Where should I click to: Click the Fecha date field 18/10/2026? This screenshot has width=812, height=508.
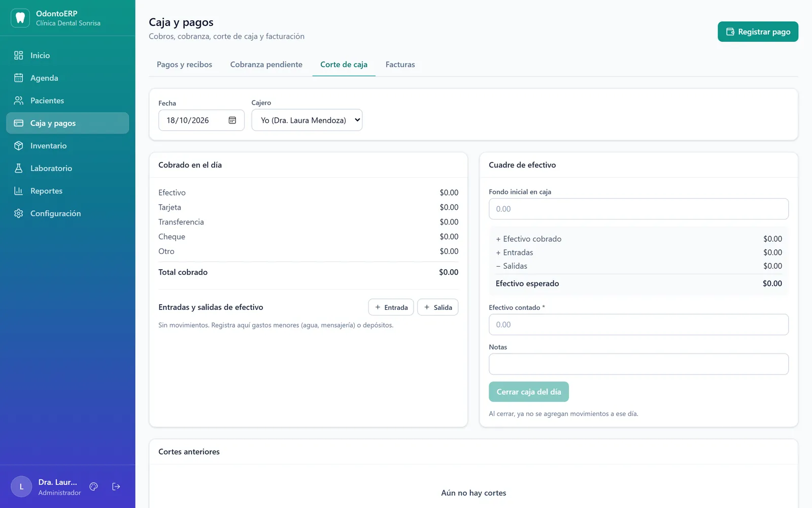(201, 120)
